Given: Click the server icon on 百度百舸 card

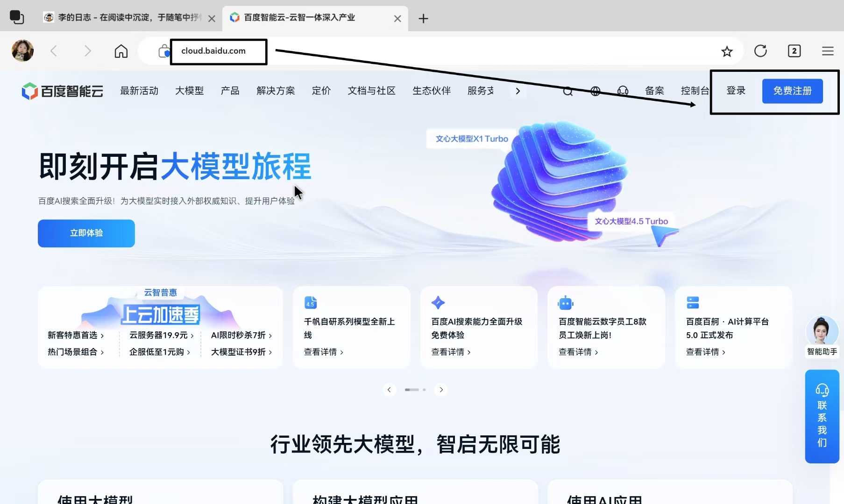Looking at the screenshot, I should [x=693, y=302].
